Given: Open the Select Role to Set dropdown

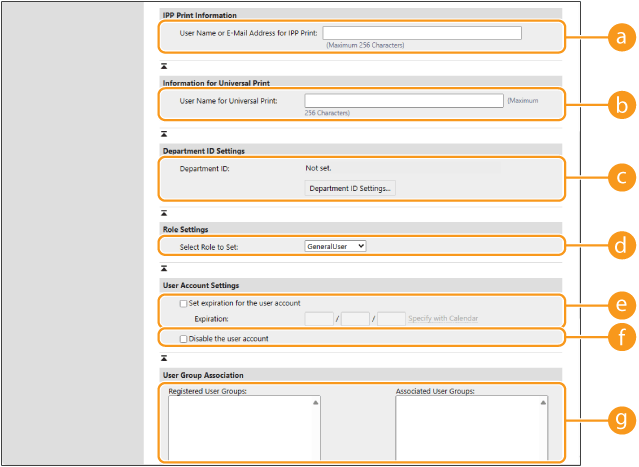Looking at the screenshot, I should (335, 246).
